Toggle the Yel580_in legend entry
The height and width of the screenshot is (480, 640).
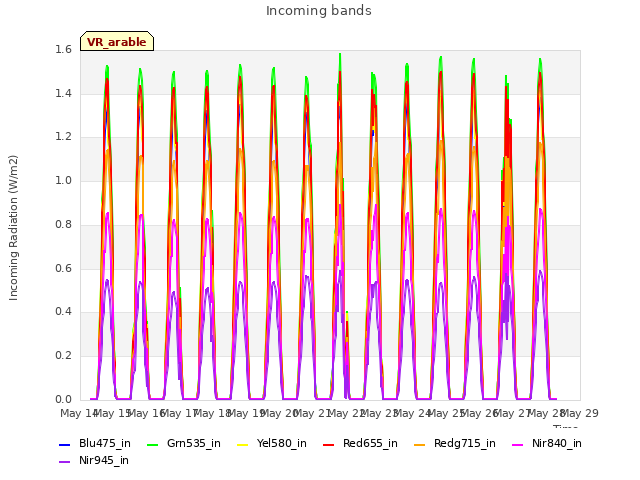pyautogui.click(x=272, y=444)
